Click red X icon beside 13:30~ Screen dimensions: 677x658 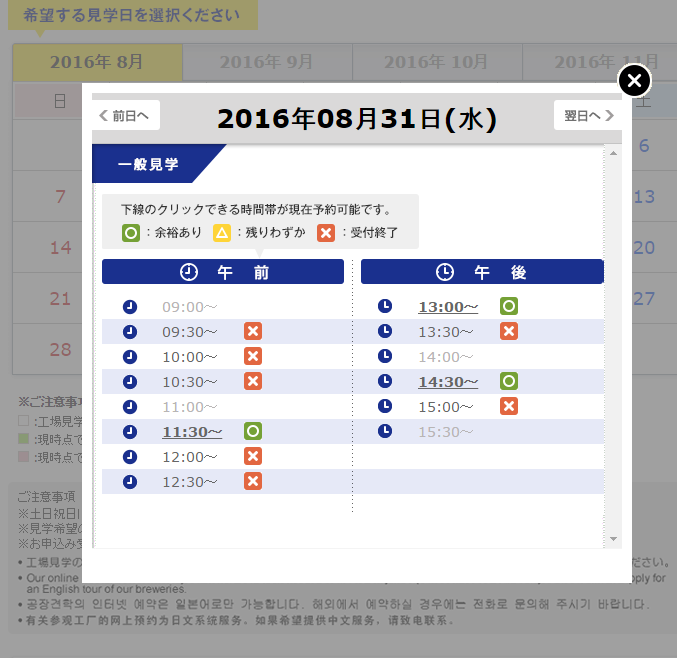tap(509, 331)
